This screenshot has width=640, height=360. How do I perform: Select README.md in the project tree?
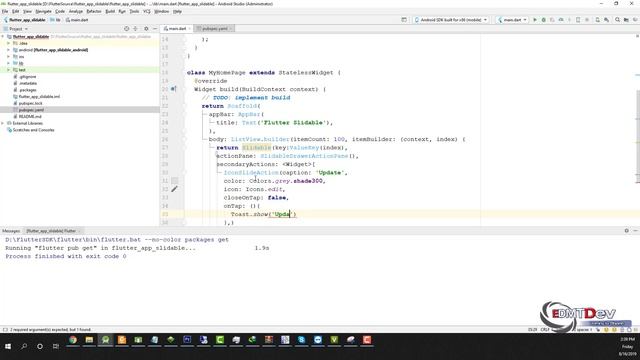coord(30,116)
